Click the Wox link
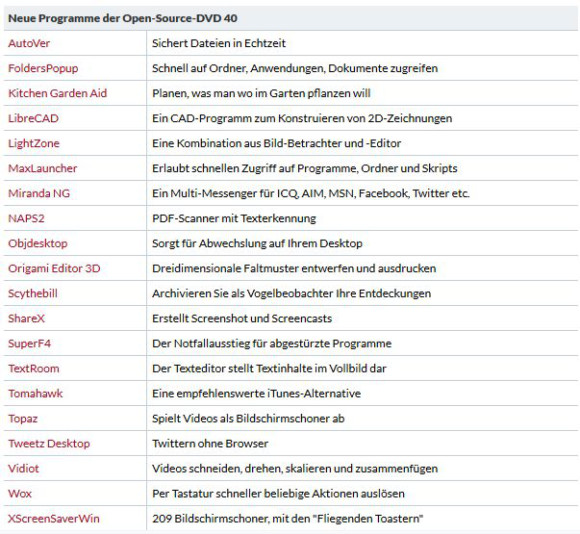Screen dimensions: 580x534 coord(20,494)
